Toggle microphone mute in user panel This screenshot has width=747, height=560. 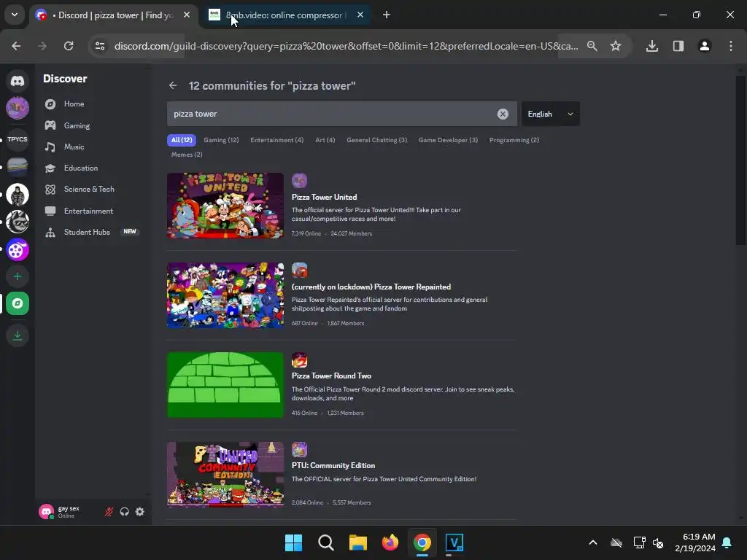point(109,512)
